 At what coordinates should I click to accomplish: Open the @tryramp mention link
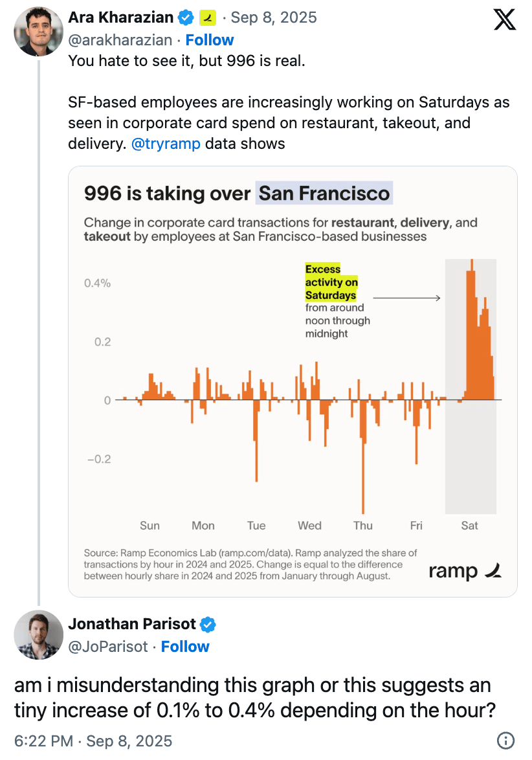(166, 144)
